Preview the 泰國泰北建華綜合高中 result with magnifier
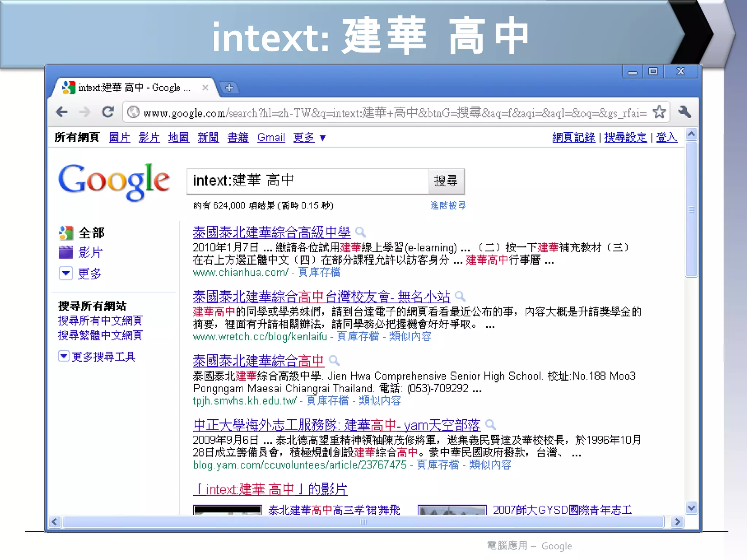Screen dimensions: 747x560 click(334, 361)
